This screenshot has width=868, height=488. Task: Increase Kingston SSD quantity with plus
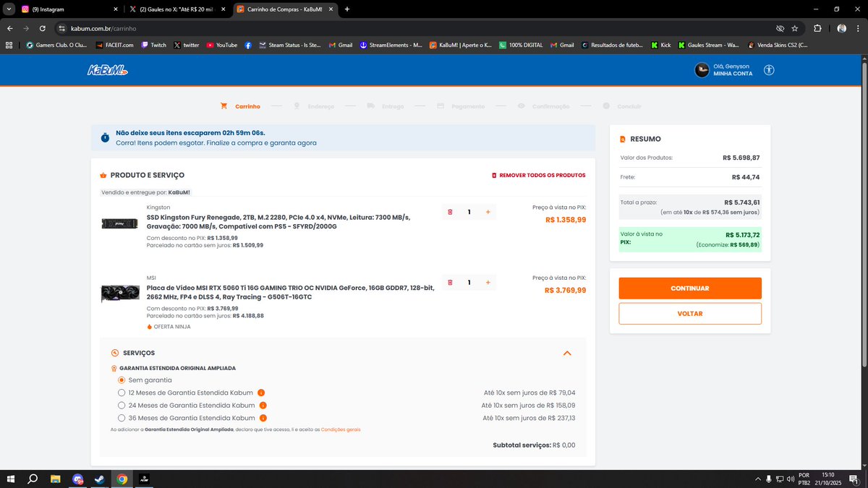488,212
